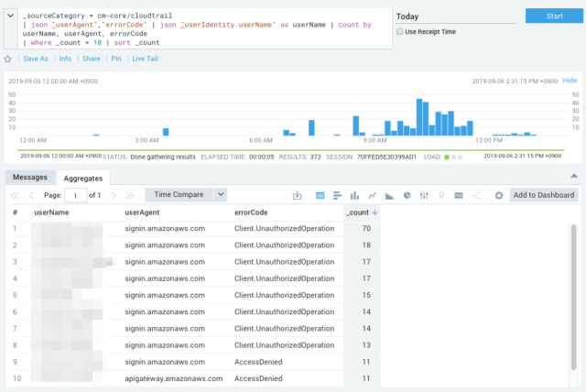Image resolution: width=586 pixels, height=392 pixels.
Task: Switch to table view icon
Action: pos(320,195)
